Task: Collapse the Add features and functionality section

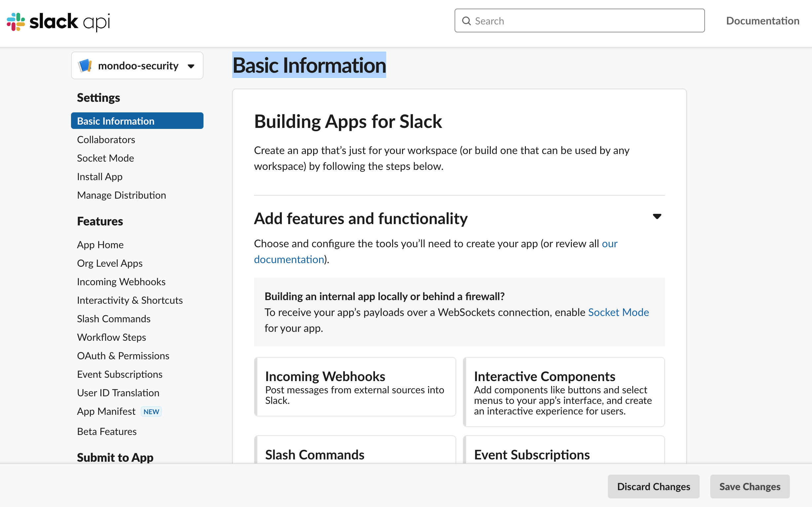Action: pyautogui.click(x=657, y=216)
